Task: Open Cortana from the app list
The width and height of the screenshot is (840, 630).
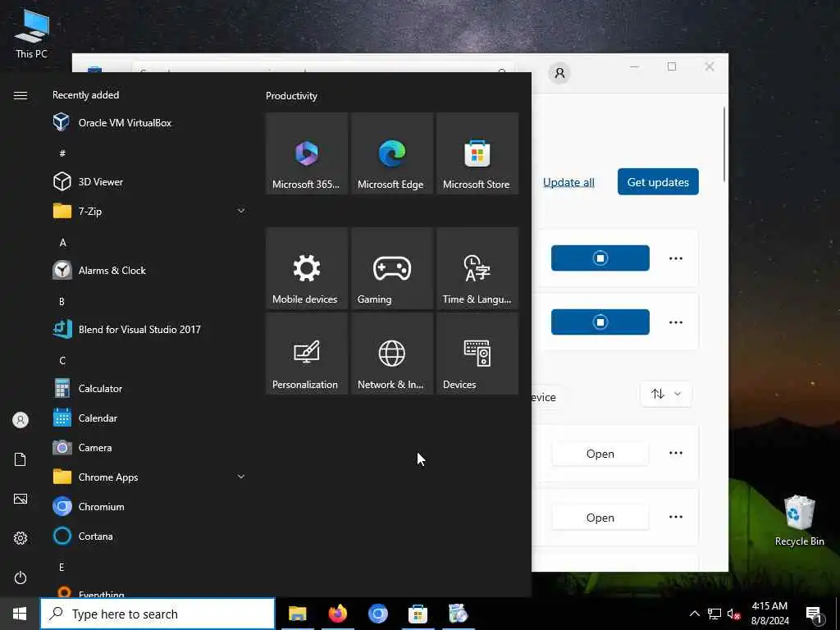Action: (148, 536)
